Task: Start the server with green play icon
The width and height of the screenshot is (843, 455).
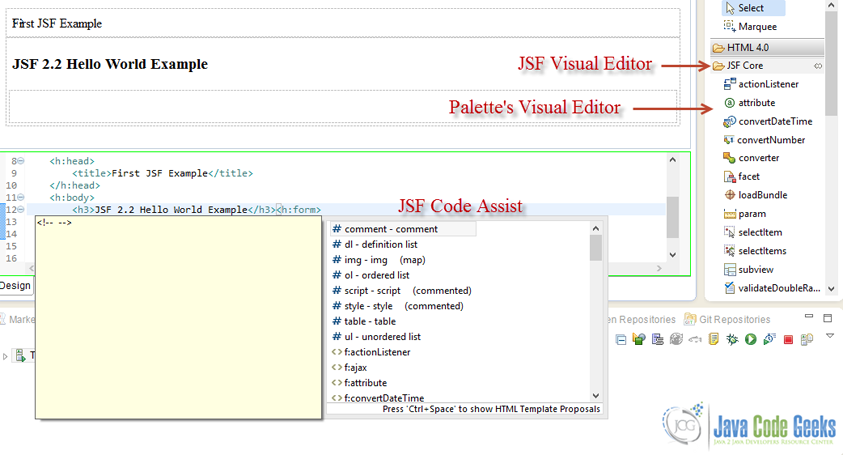Action: pyautogui.click(x=751, y=339)
